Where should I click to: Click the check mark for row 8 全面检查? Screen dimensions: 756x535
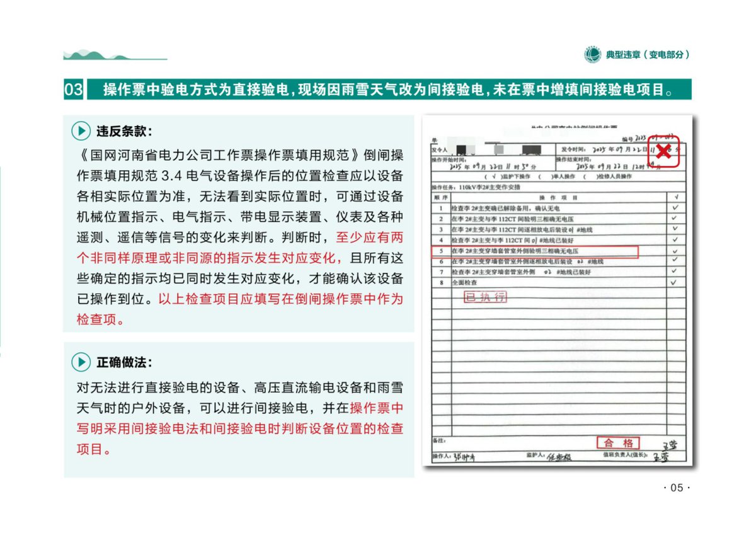675,282
